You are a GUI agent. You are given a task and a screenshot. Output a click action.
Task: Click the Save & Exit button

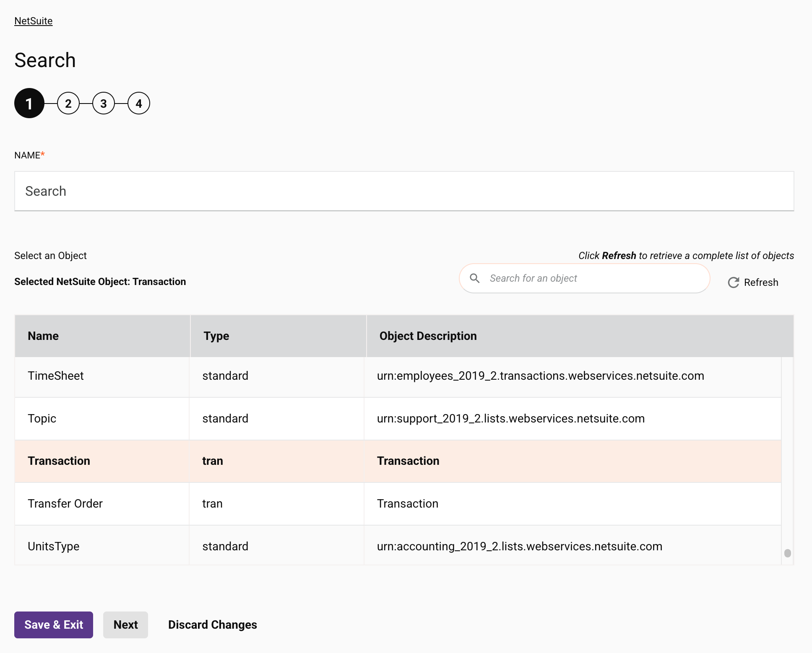[54, 625]
